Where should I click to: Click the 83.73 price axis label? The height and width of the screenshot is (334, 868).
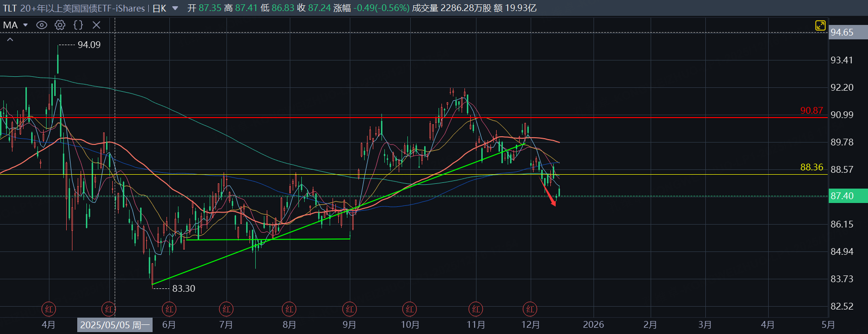842,279
